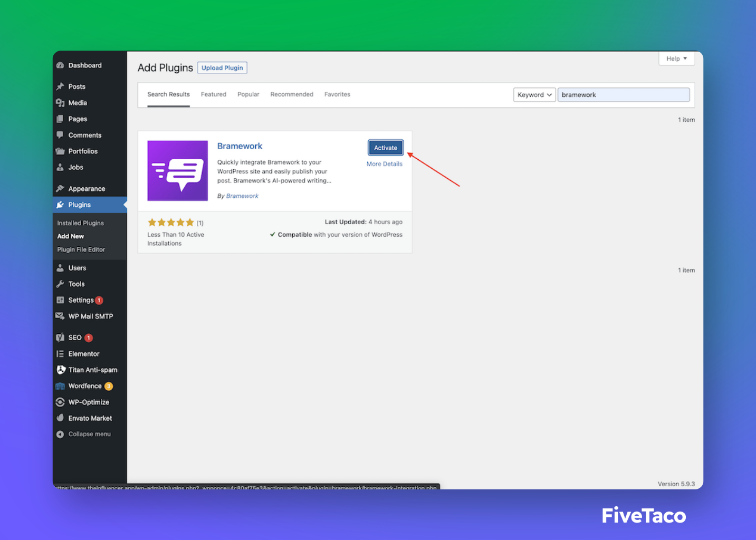Screen dimensions: 756x540
Task: Click the Users icon in sidebar
Action: [x=60, y=268]
